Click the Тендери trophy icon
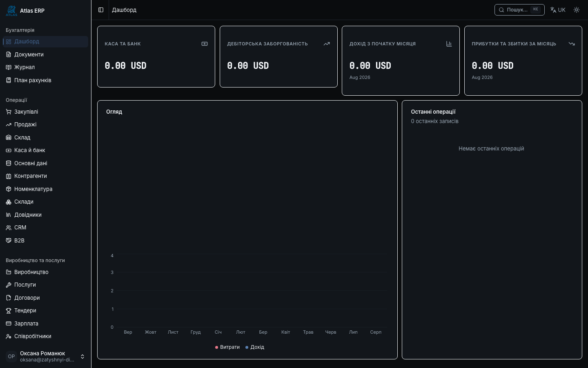Screen dimensions: 588x368 point(9,310)
